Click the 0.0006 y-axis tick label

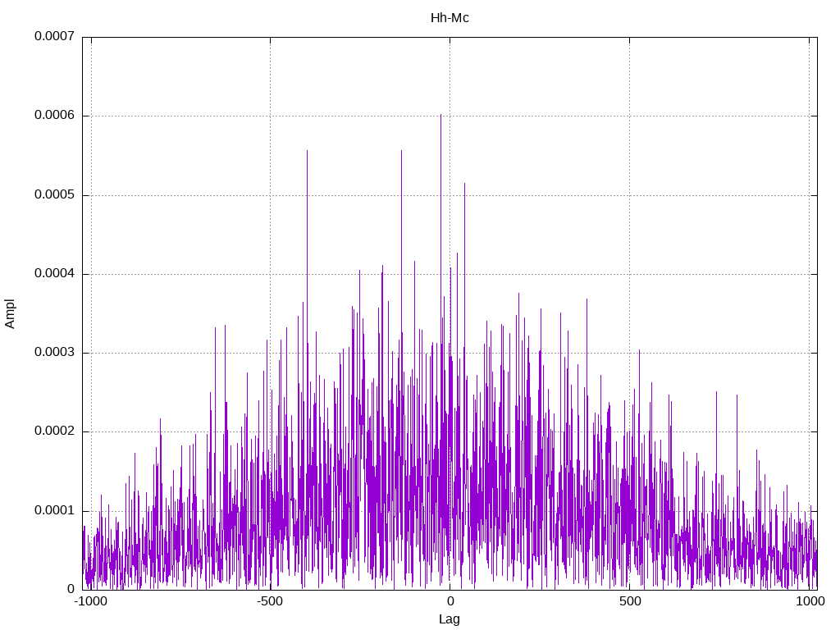point(54,115)
